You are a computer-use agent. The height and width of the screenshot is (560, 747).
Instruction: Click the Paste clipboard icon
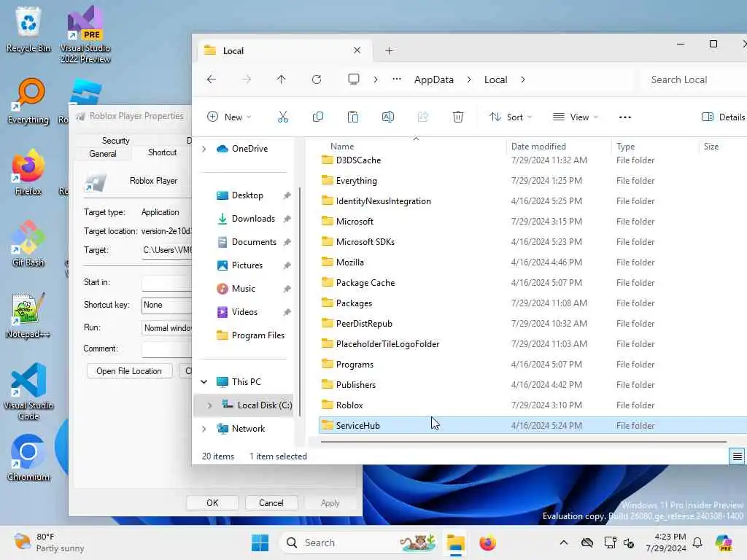click(x=353, y=117)
